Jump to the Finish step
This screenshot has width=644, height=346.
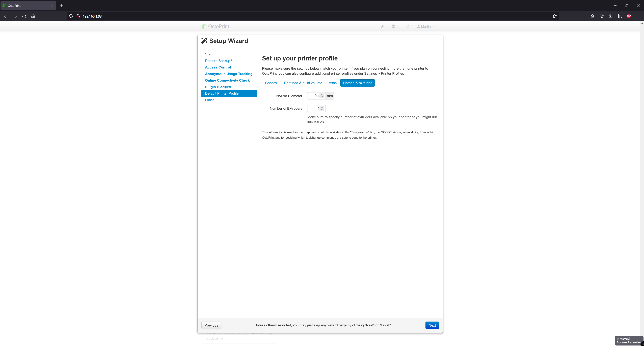click(209, 100)
